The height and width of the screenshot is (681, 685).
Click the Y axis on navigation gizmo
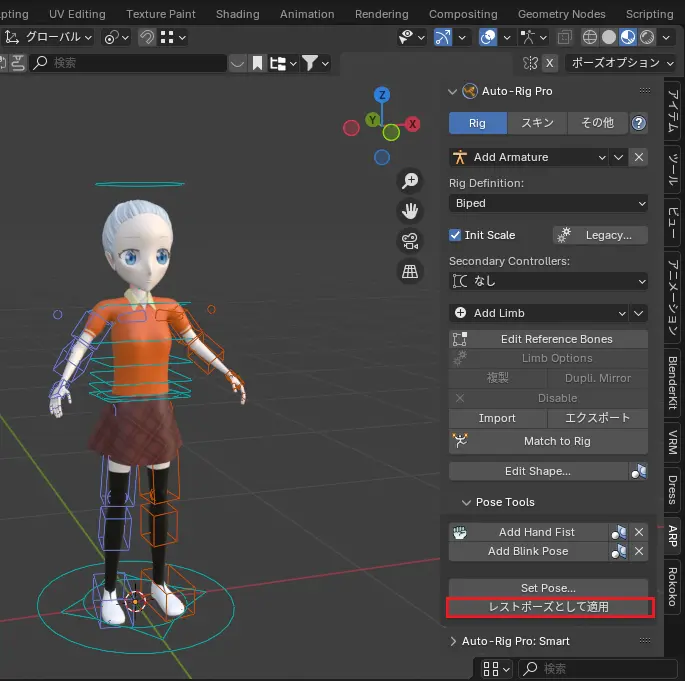coord(373,120)
